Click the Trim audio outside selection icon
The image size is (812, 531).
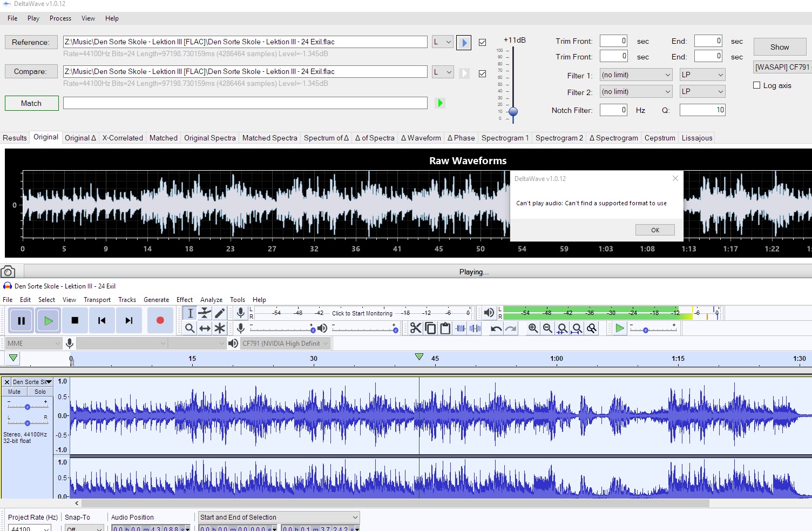coord(461,328)
